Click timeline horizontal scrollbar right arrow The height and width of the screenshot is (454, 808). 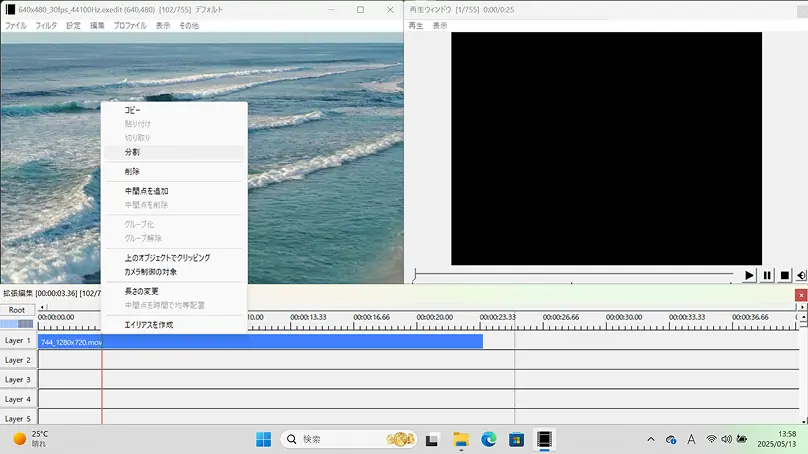pyautogui.click(x=802, y=307)
